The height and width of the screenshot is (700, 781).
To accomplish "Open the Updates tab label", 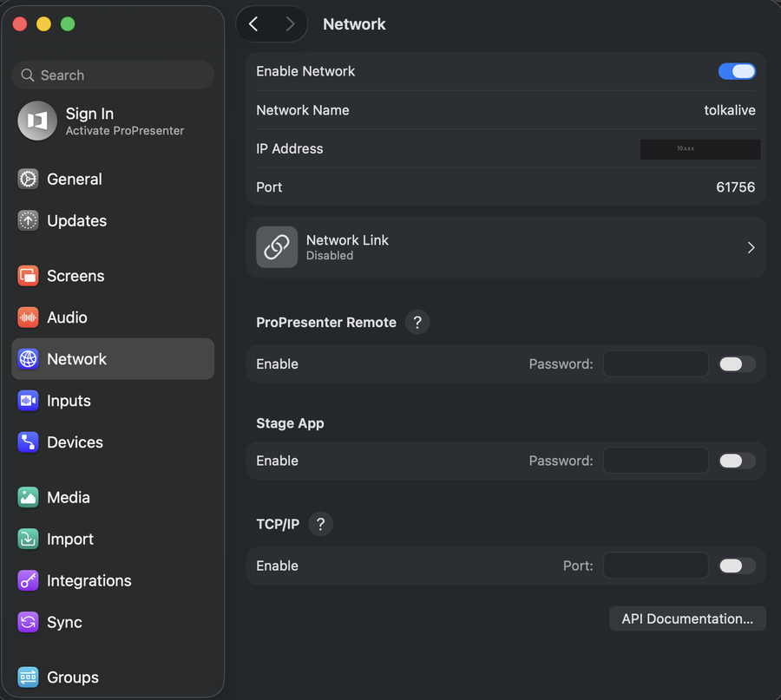I will pos(76,220).
